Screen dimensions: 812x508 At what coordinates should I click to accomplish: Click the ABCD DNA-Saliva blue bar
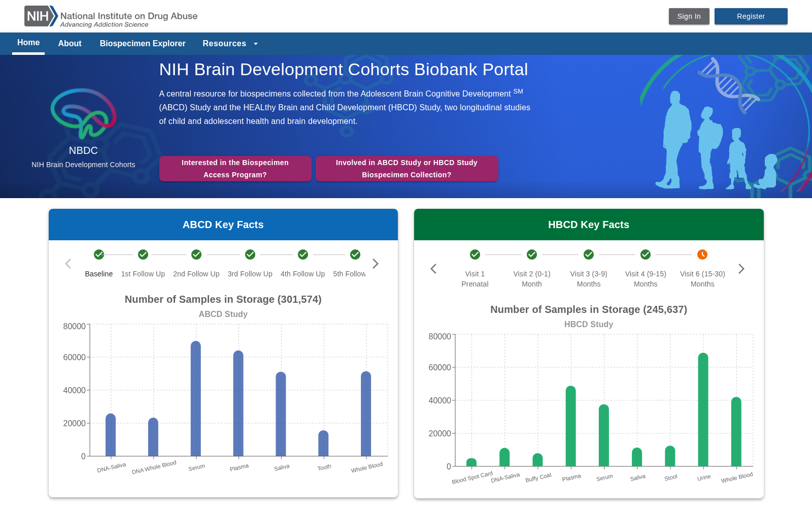(x=111, y=435)
